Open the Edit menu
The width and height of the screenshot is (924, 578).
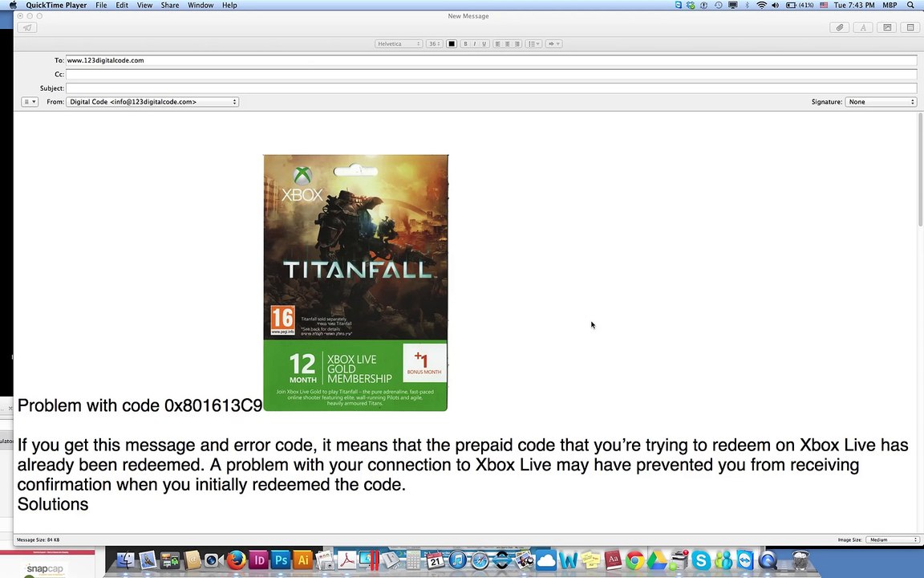coord(122,5)
